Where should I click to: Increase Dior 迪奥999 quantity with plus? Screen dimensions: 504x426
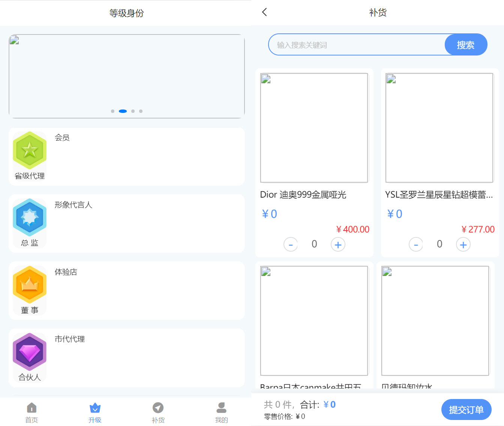[x=338, y=245]
